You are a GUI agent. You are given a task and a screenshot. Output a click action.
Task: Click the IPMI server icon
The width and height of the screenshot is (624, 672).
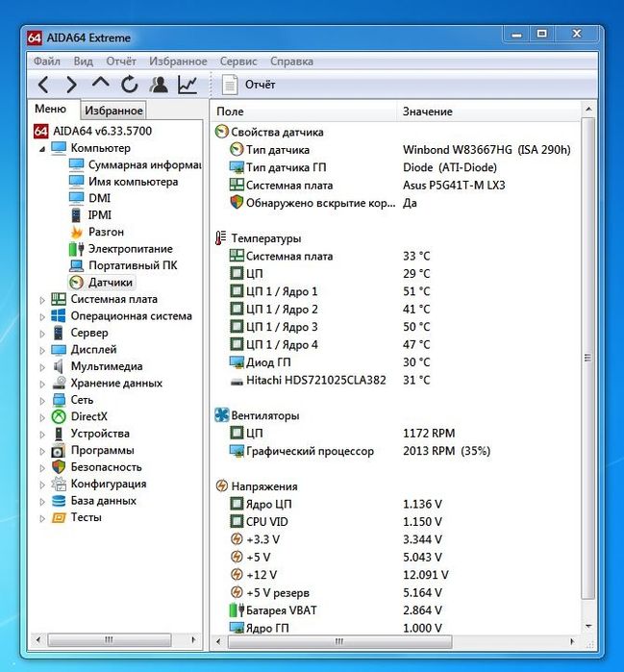(76, 215)
